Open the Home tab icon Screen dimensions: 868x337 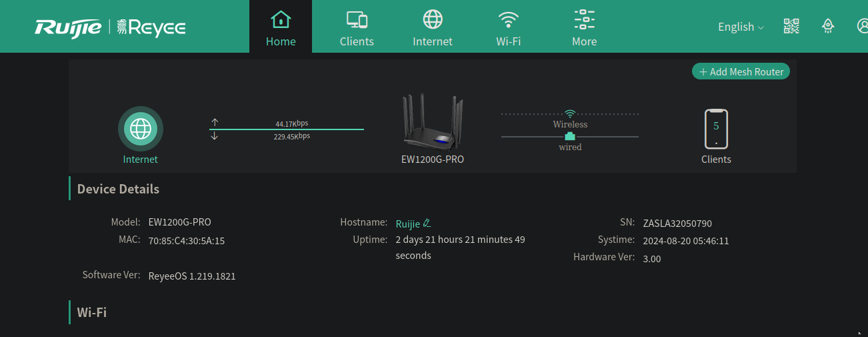[281, 19]
